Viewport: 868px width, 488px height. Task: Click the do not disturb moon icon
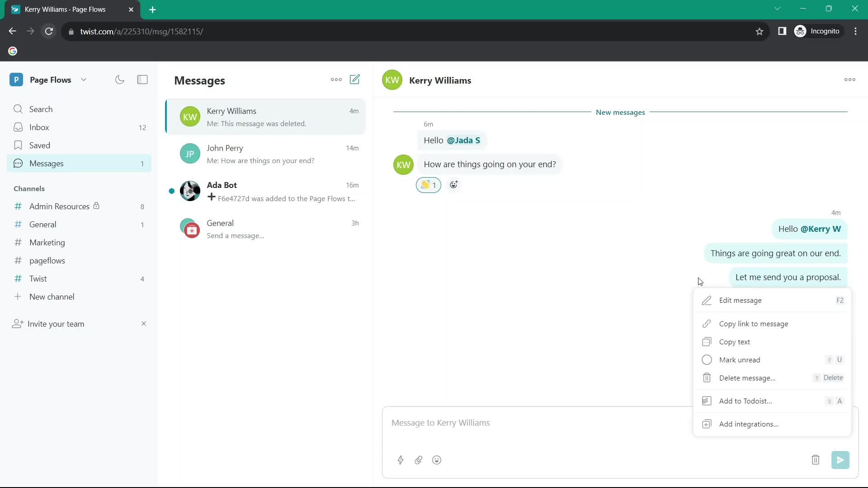(120, 79)
